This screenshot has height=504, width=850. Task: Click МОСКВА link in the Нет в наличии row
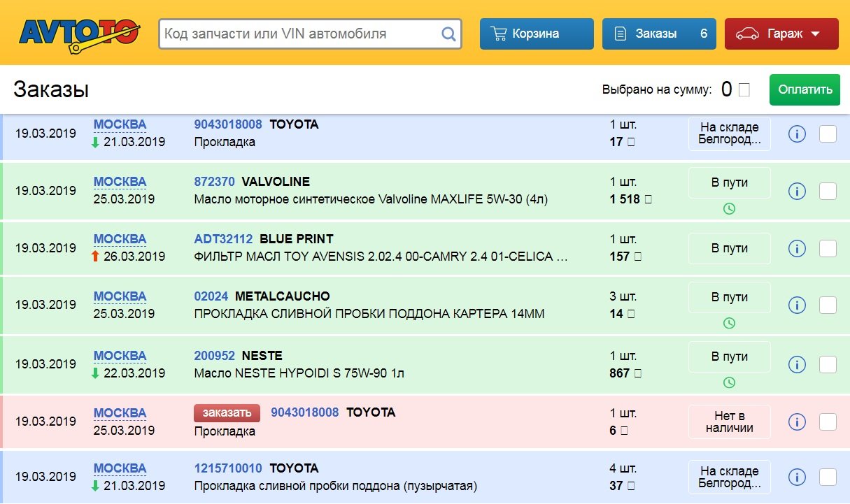[120, 413]
